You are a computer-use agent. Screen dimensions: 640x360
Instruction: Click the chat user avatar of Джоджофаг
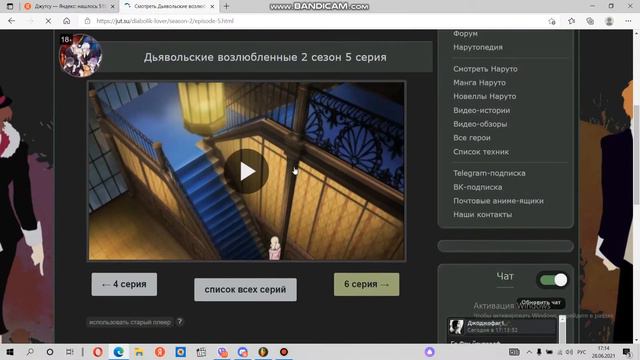point(456,327)
